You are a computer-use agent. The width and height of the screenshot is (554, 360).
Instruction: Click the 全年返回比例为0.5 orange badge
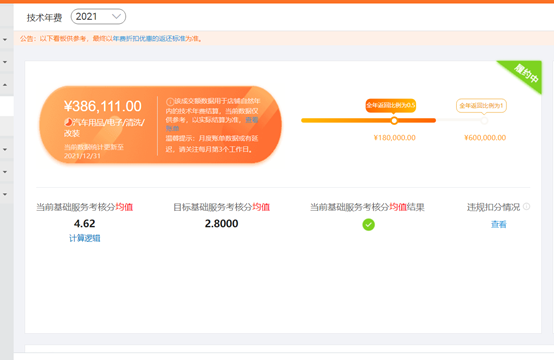(390, 105)
